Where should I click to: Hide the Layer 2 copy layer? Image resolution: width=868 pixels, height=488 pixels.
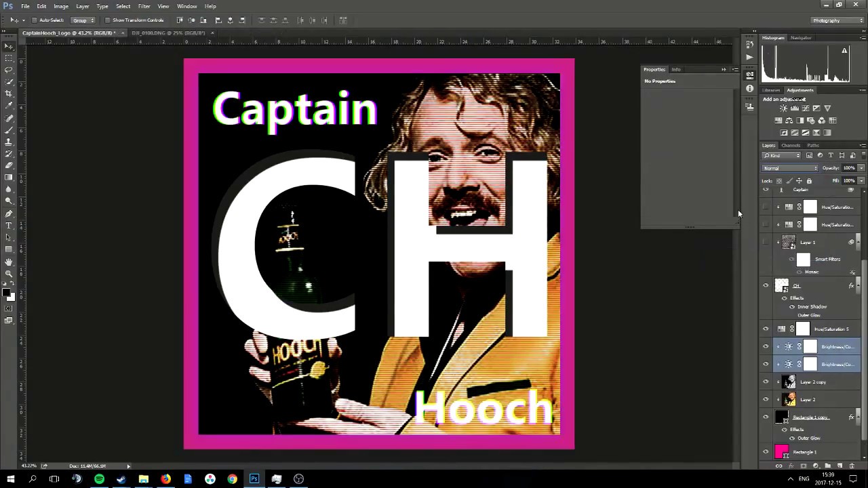pos(766,382)
